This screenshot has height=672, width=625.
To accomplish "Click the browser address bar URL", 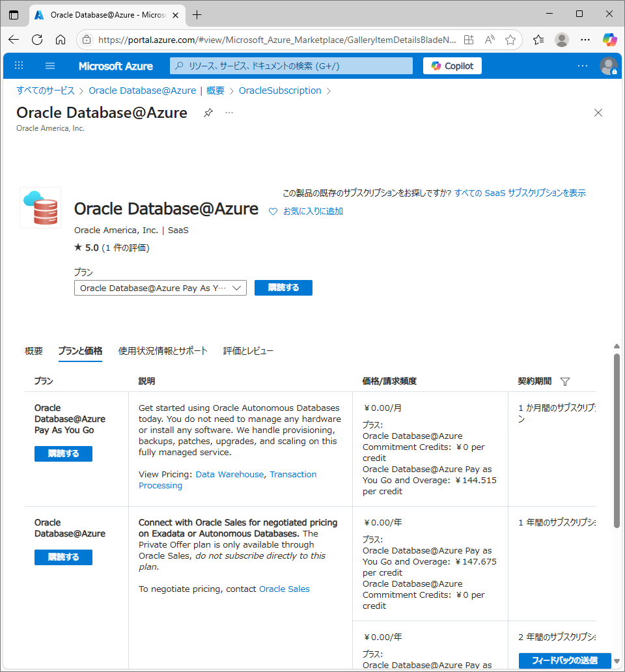I will [277, 40].
